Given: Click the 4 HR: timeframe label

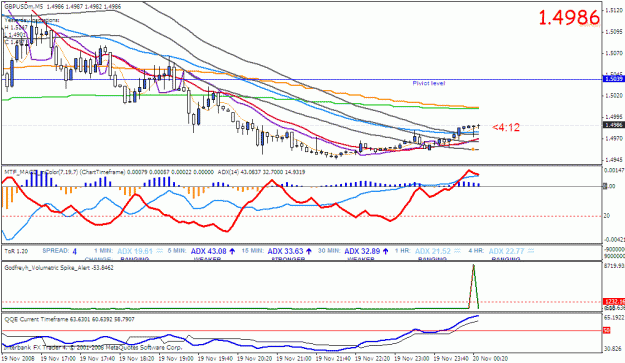Looking at the screenshot, I should pos(476,251).
